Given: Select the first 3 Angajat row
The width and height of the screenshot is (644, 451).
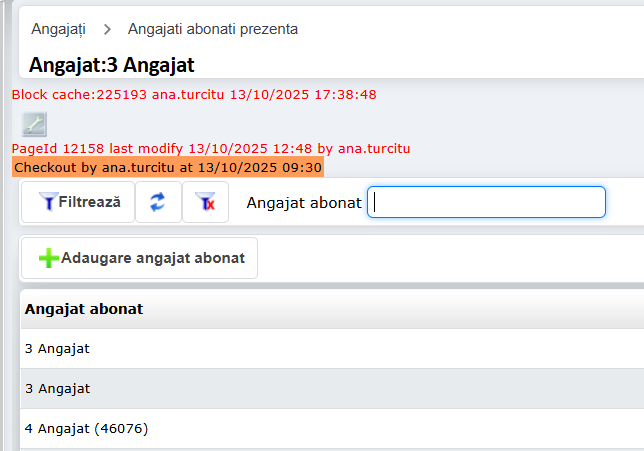Looking at the screenshot, I should coord(58,349).
